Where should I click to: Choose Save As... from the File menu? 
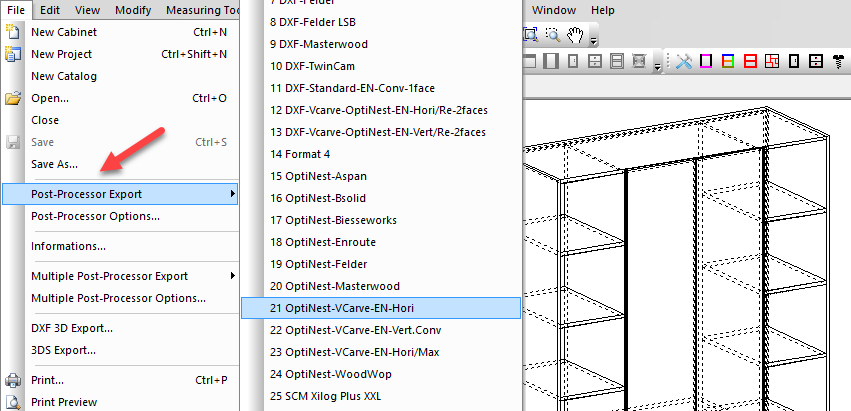pyautogui.click(x=120, y=164)
